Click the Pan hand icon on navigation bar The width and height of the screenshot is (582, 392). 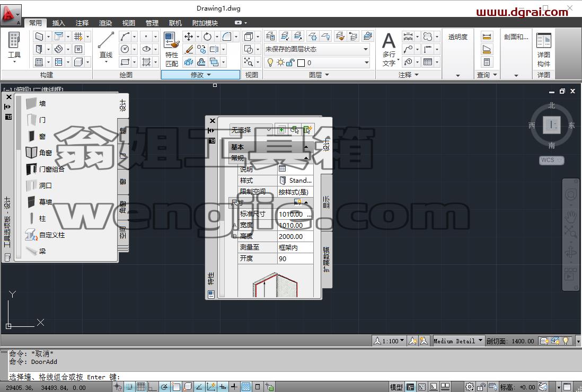click(x=570, y=216)
